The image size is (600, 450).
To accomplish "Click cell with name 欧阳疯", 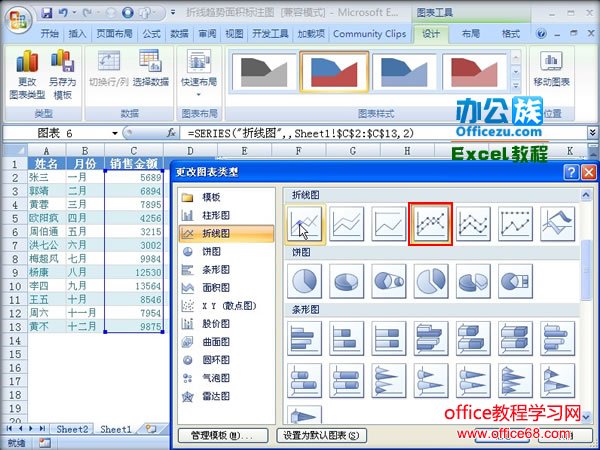I will [47, 218].
